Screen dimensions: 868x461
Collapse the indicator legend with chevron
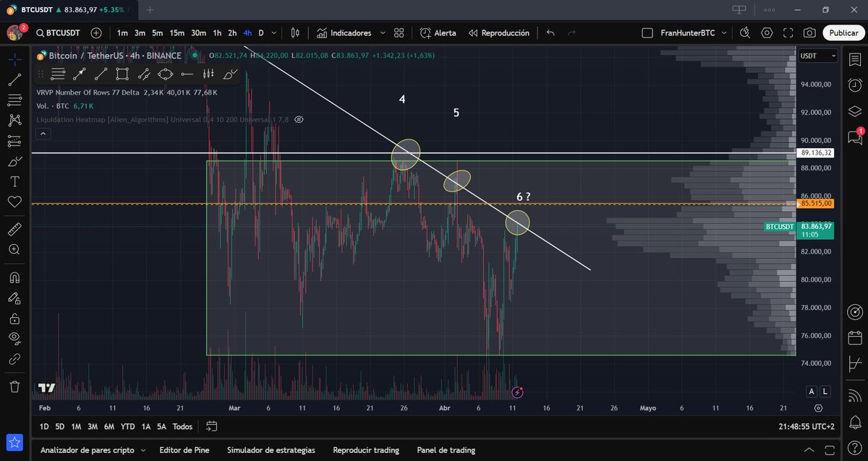click(43, 134)
